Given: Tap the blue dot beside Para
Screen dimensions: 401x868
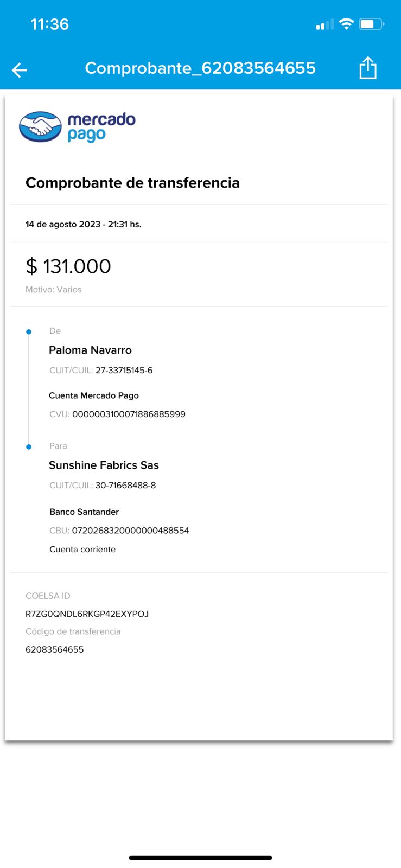Looking at the screenshot, I should [x=29, y=446].
